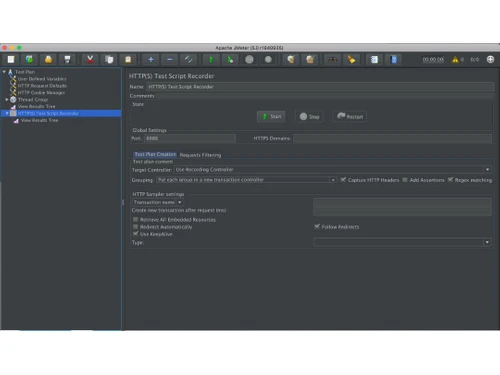Select Test Plan root node

coord(25,72)
